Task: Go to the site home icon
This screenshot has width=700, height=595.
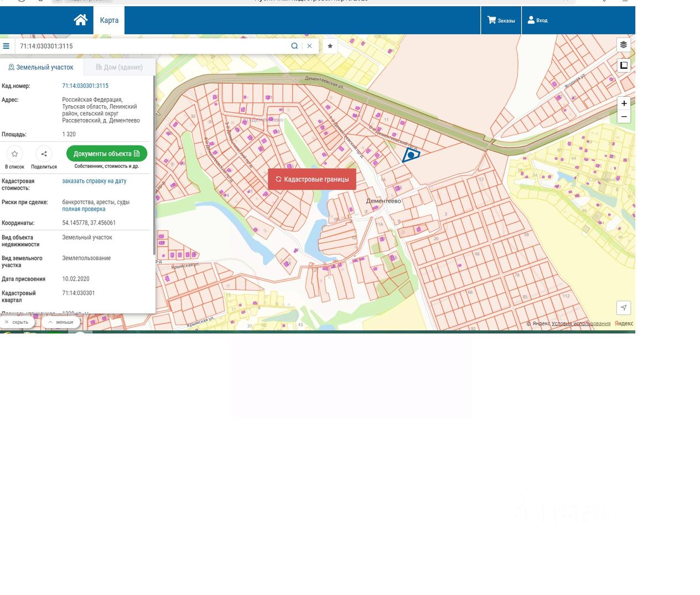Action: [x=81, y=20]
